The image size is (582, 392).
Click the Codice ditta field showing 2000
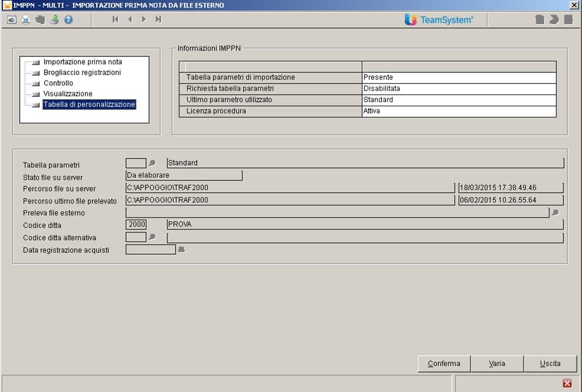[x=136, y=225]
